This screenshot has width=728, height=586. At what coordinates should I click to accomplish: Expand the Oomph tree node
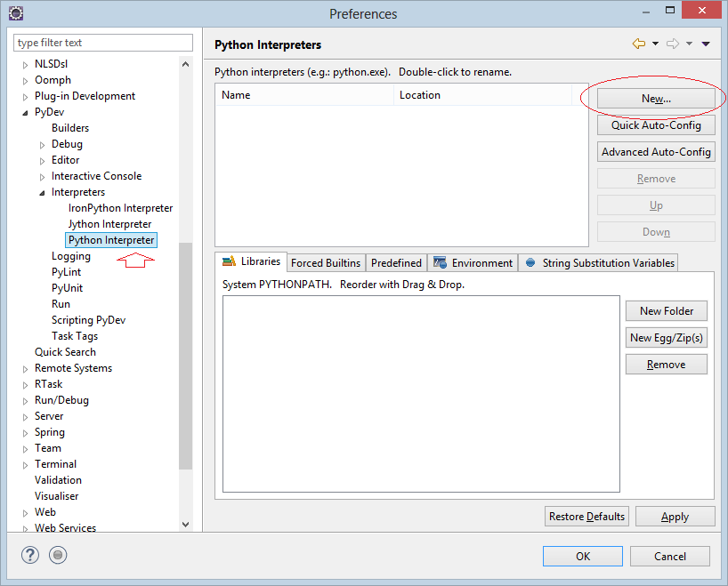(25, 81)
